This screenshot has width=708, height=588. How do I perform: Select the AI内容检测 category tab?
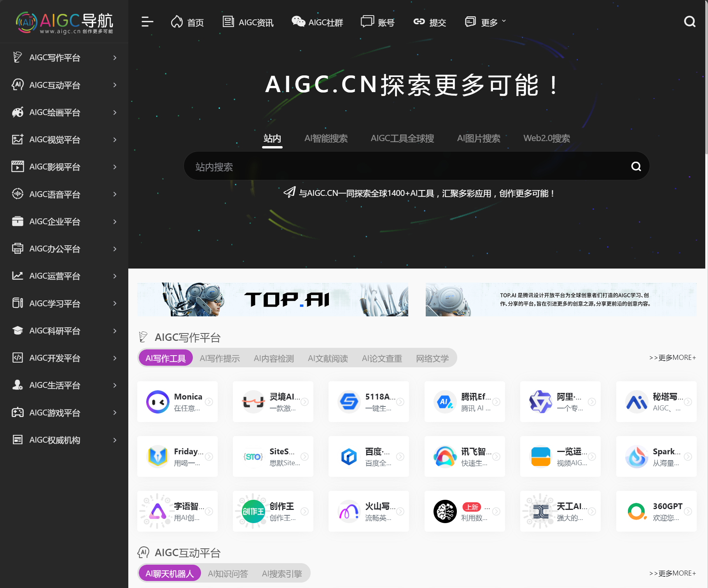pos(274,358)
